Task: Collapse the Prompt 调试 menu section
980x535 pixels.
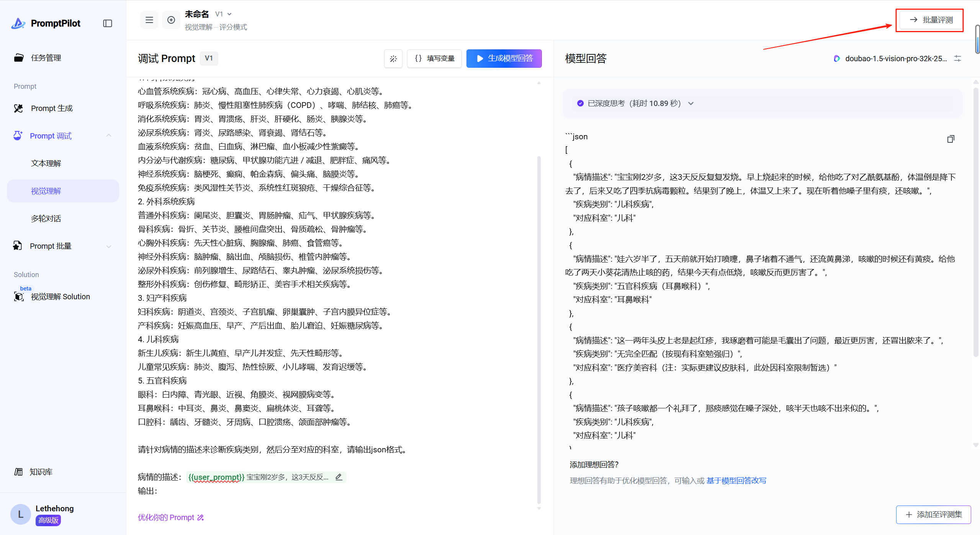Action: pos(109,136)
